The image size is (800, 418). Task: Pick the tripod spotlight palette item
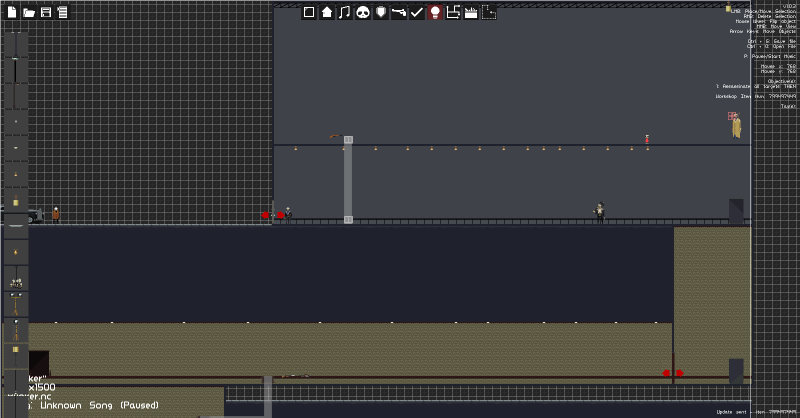click(16, 330)
